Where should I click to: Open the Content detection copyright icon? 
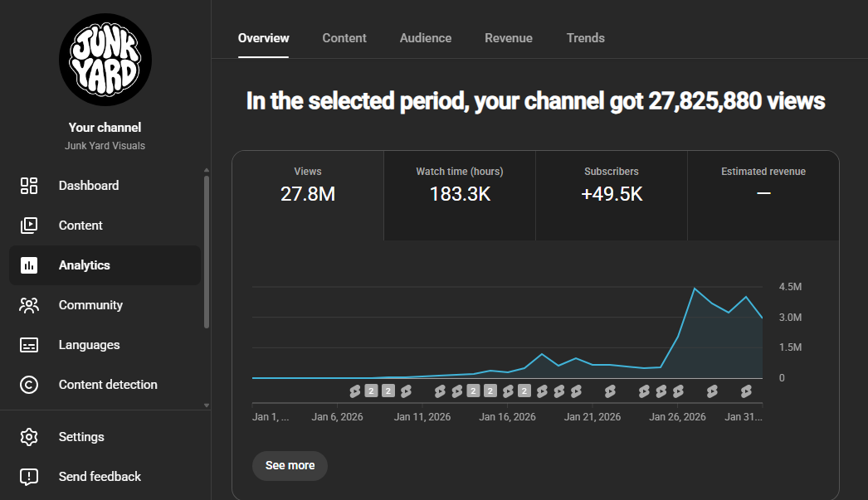[29, 385]
